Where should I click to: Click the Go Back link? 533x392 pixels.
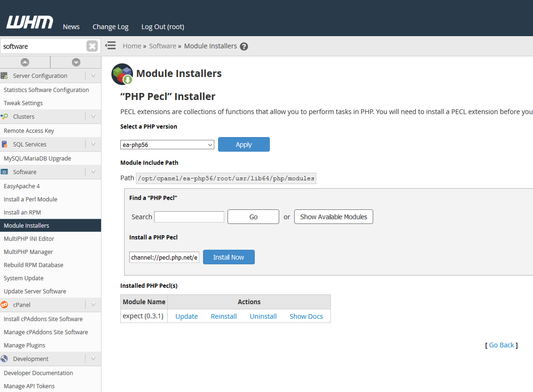pos(502,345)
